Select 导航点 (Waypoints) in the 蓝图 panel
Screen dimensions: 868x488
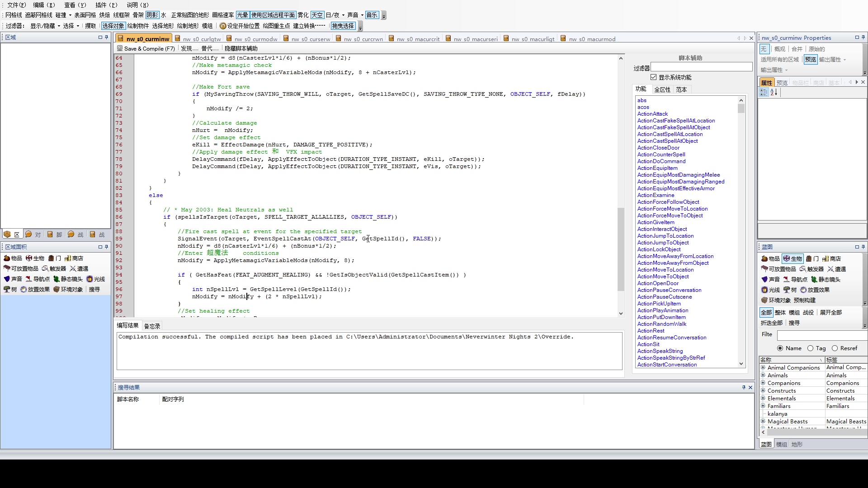(795, 279)
